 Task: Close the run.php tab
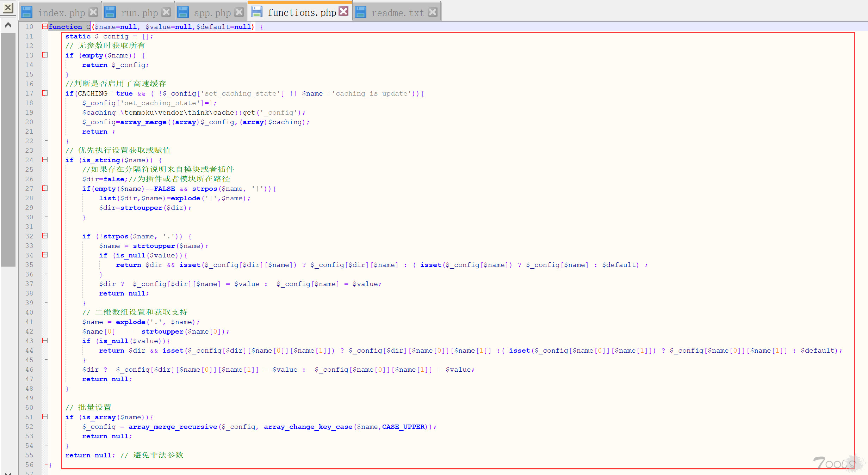[166, 12]
